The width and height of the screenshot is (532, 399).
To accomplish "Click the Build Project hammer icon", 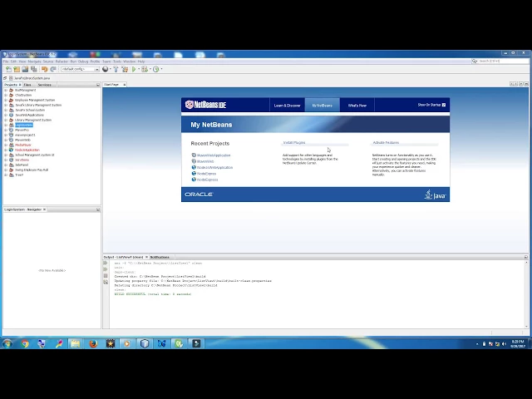I will [x=116, y=69].
